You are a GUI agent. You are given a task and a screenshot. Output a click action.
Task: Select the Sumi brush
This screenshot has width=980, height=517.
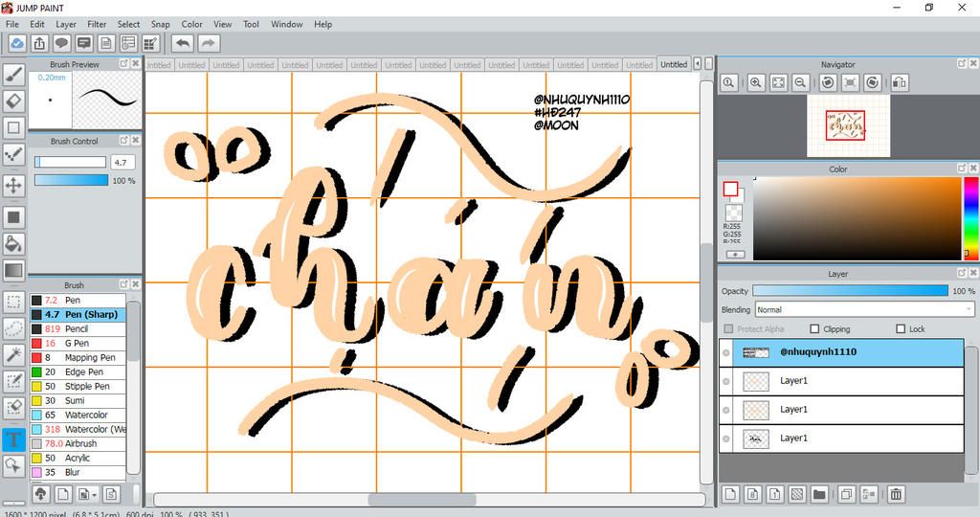(x=78, y=401)
